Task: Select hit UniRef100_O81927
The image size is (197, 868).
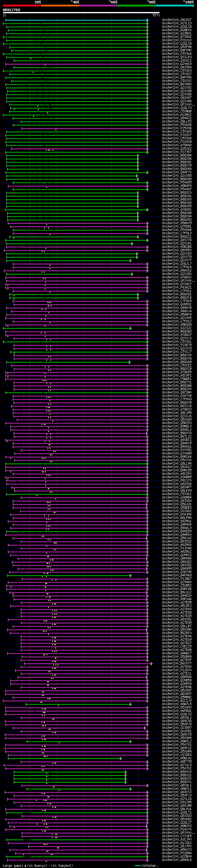Action: [177, 20]
